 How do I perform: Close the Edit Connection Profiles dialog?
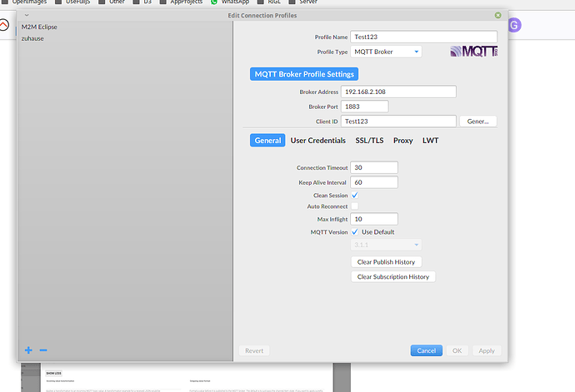pyautogui.click(x=497, y=15)
